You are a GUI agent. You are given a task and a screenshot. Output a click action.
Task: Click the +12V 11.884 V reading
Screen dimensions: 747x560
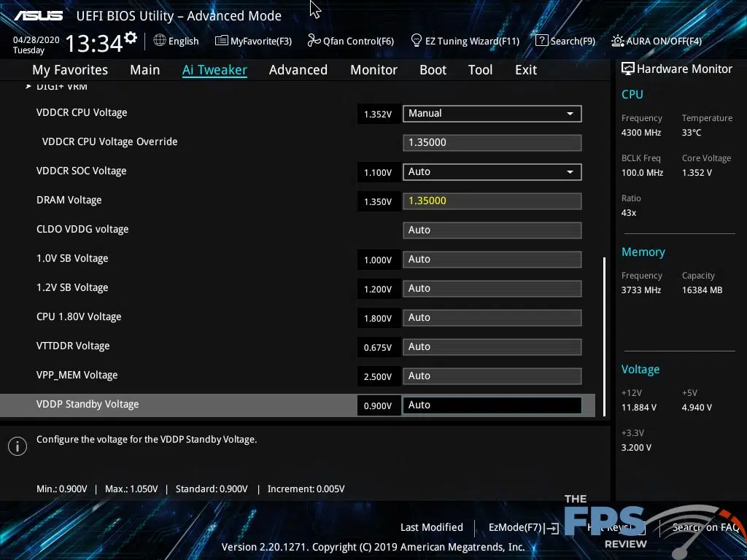[x=638, y=408]
